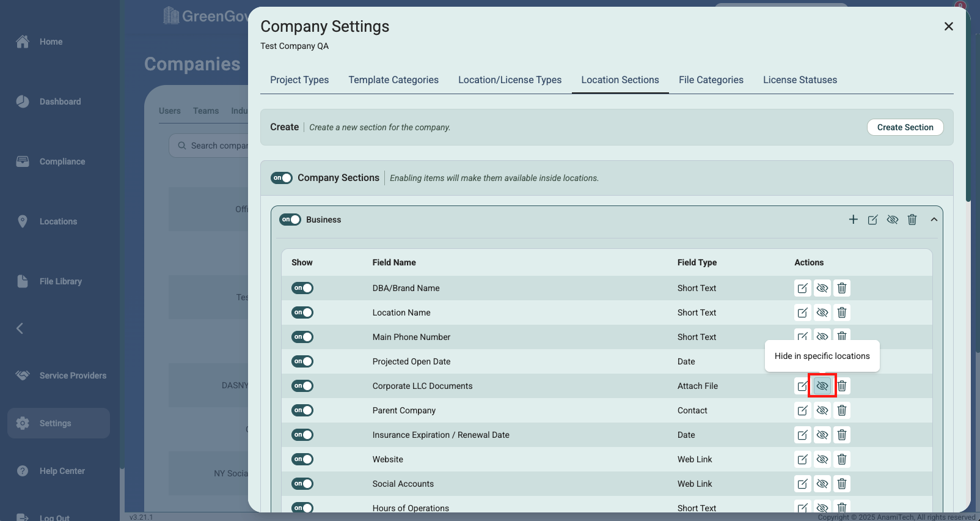Collapse the left sidebar
Screen dimensions: 980x521
[x=20, y=328]
